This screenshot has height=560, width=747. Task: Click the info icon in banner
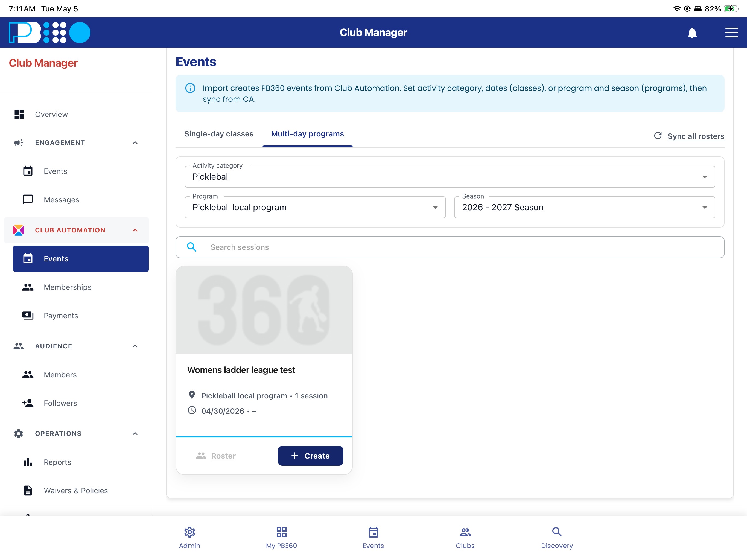pos(190,88)
